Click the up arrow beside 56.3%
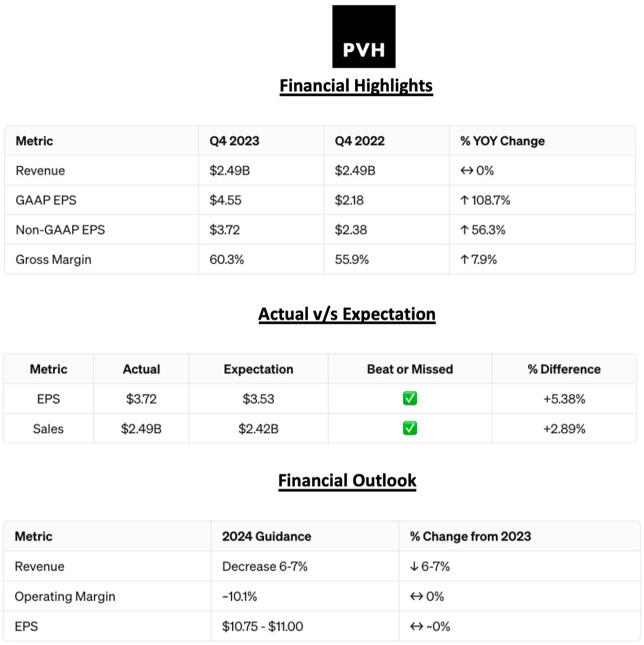This screenshot has height=645, width=644. click(464, 230)
